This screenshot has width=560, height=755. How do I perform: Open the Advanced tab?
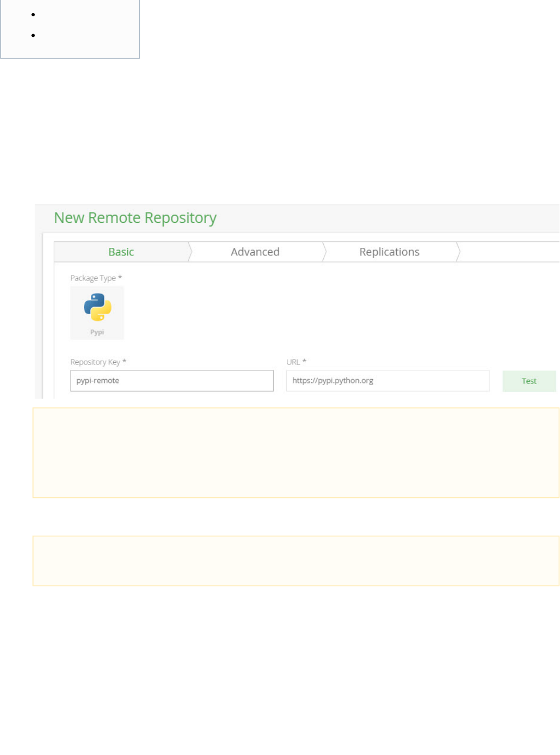coord(255,252)
